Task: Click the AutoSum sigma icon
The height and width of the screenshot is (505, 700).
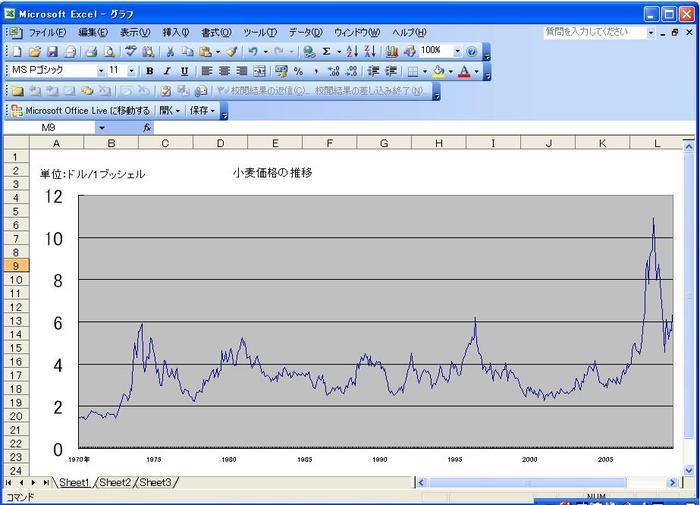Action: (326, 51)
